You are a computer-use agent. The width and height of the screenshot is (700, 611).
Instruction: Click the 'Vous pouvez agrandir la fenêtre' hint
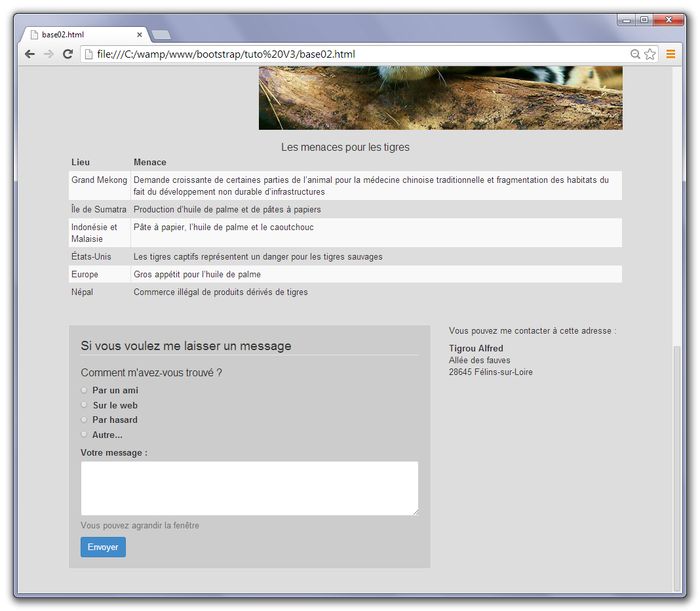click(140, 525)
